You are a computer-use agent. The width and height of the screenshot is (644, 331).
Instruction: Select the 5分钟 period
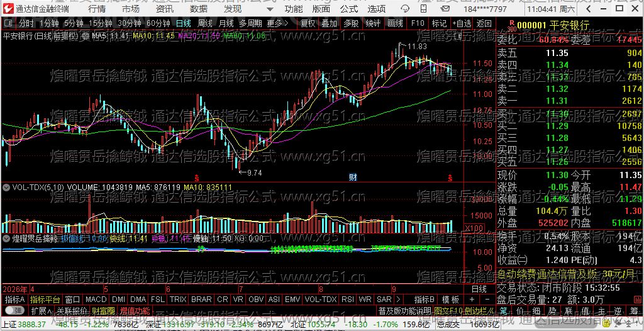click(74, 23)
